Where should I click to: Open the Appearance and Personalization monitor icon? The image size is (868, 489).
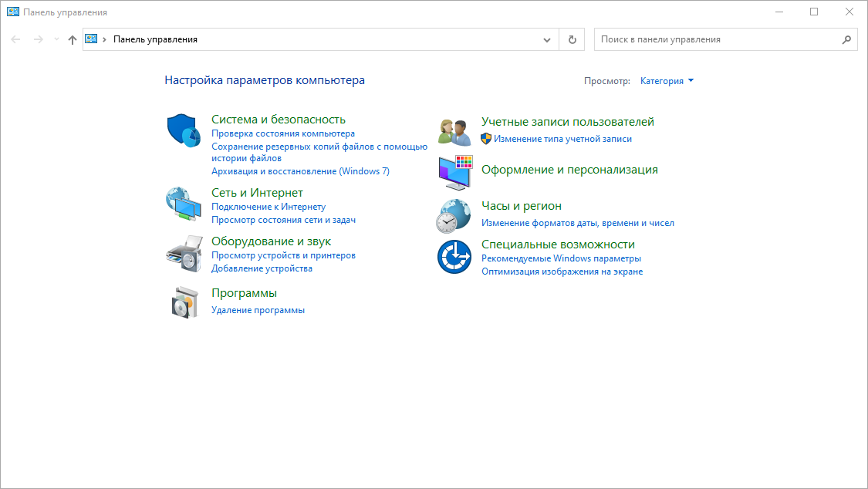tap(455, 173)
